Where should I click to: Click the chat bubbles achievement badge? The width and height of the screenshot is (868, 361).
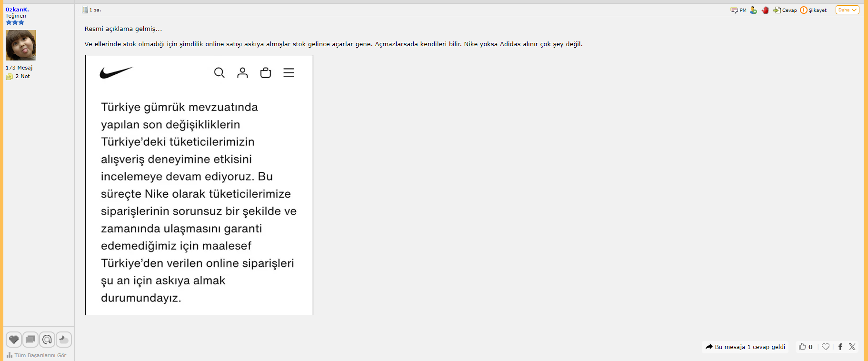point(30,340)
